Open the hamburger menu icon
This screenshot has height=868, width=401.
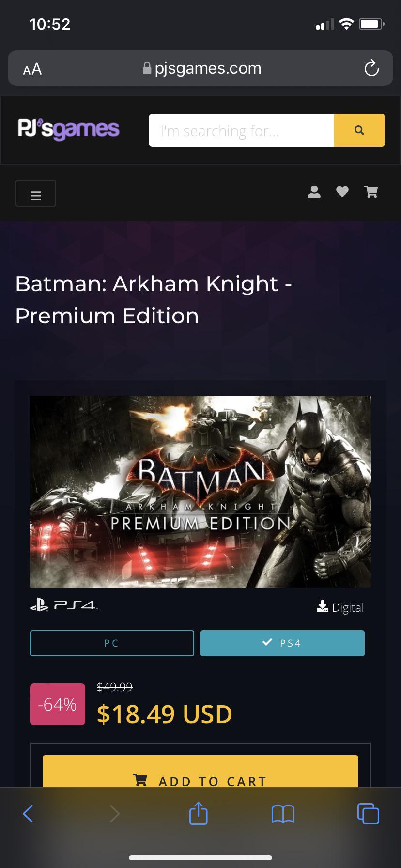[36, 193]
